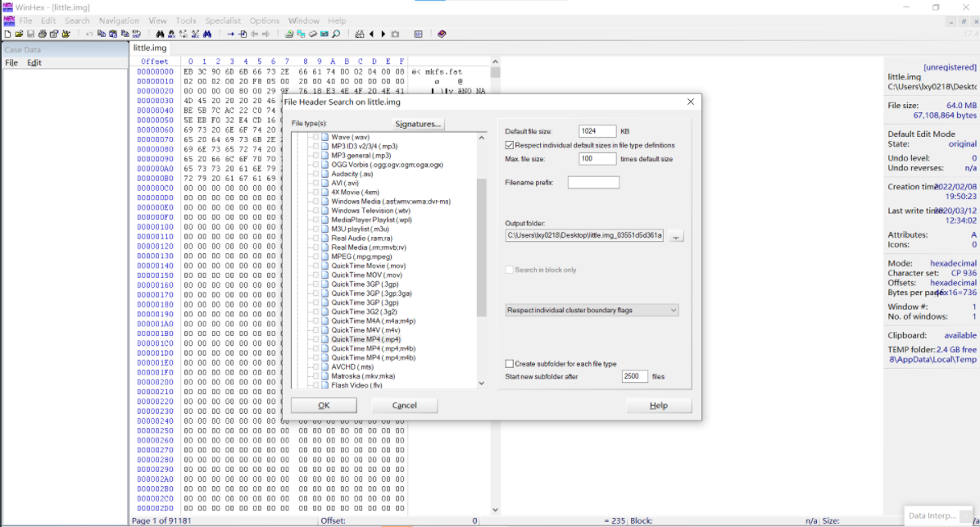Click the Find Text binoculars icon

pos(160,34)
